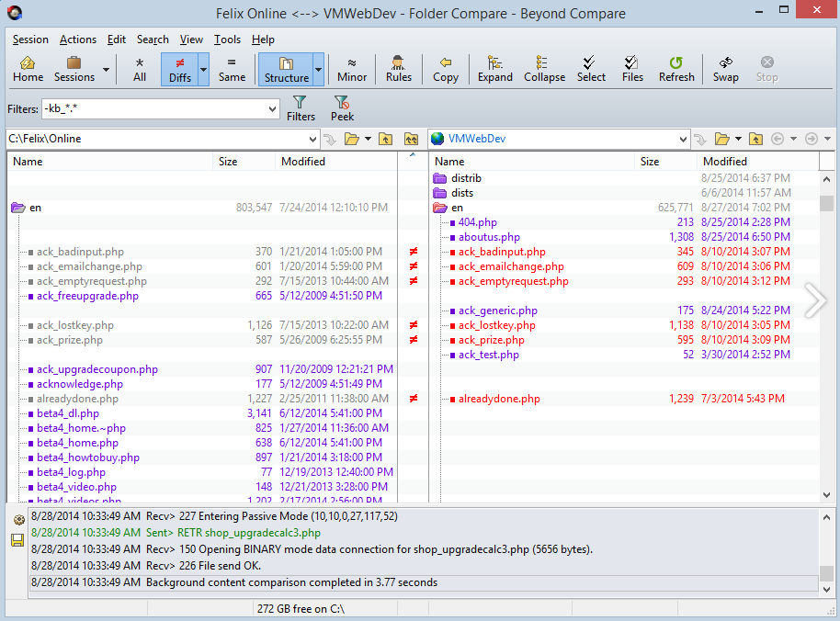Open the right browse folder dropdown arrow
The width and height of the screenshot is (840, 621).
click(x=738, y=140)
